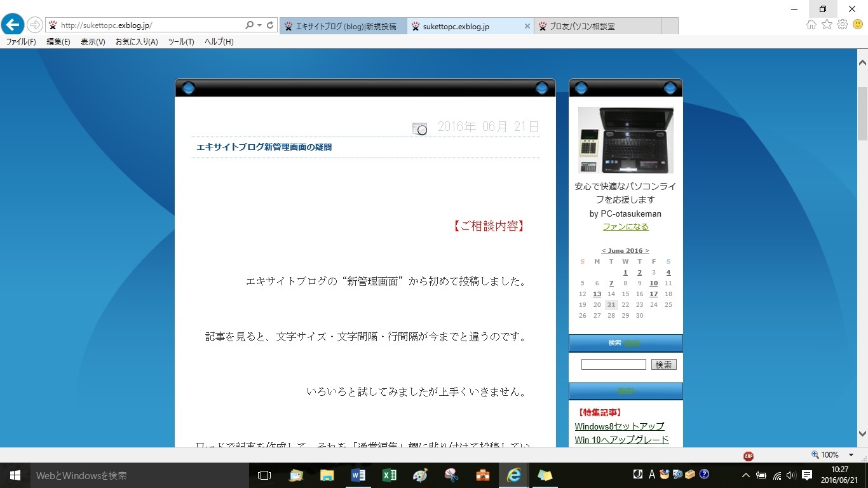The width and height of the screenshot is (868, 488).
Task: Open the Home icon in IE toolbar
Action: [x=811, y=24]
